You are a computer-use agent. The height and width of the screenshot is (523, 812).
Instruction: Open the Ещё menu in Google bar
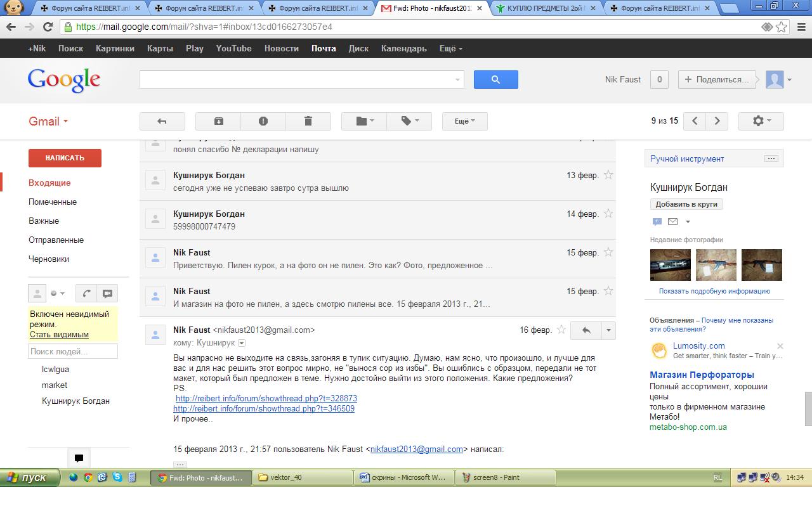[x=451, y=49]
